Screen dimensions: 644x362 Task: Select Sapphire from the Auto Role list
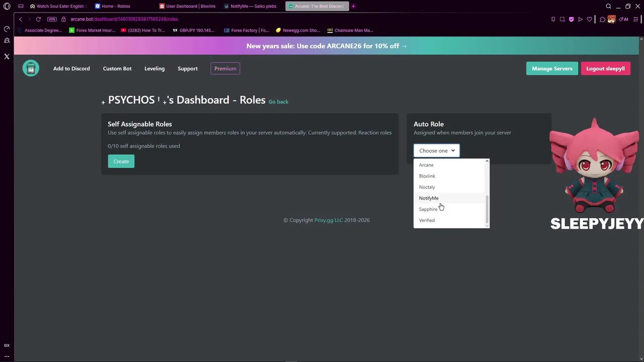click(450, 209)
